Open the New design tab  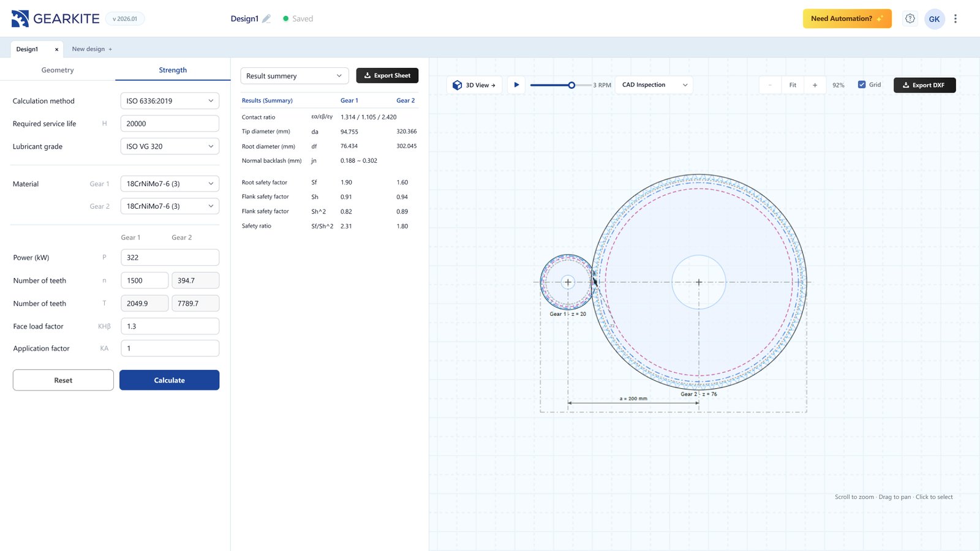(x=92, y=49)
